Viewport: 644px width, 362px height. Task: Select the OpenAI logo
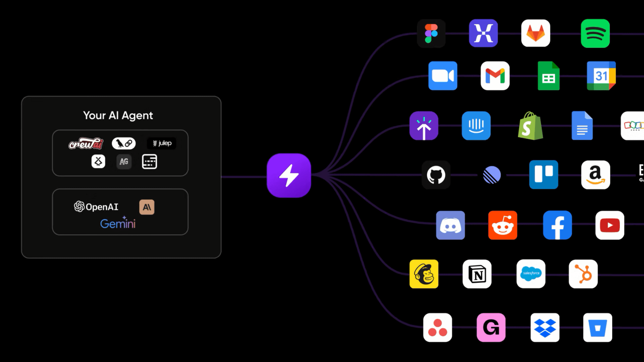(x=96, y=207)
